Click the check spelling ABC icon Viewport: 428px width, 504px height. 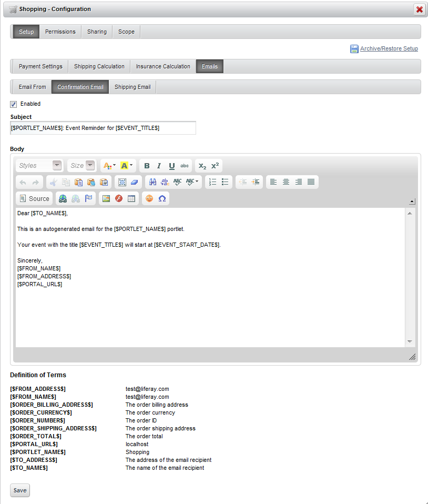click(x=177, y=182)
